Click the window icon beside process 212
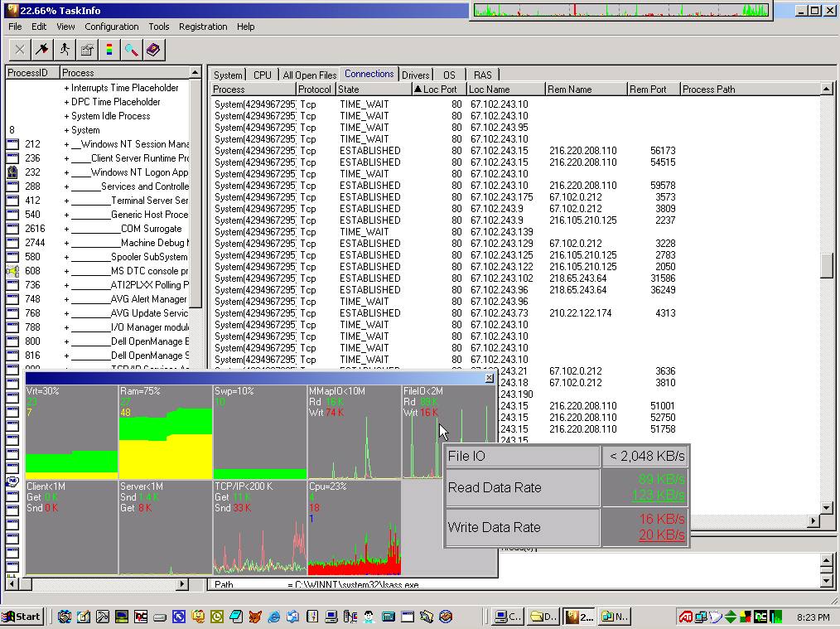Viewport: 840px width, 629px height. tap(12, 144)
